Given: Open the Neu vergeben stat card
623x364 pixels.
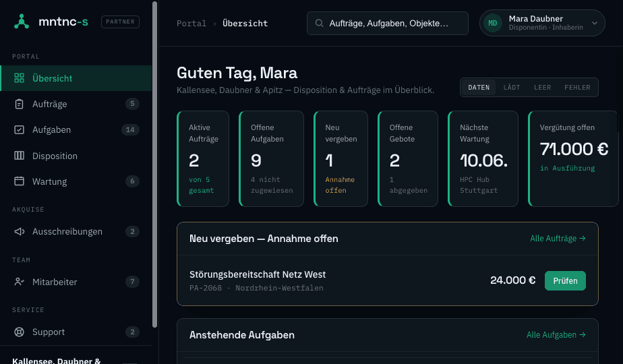Looking at the screenshot, I should pos(340,158).
